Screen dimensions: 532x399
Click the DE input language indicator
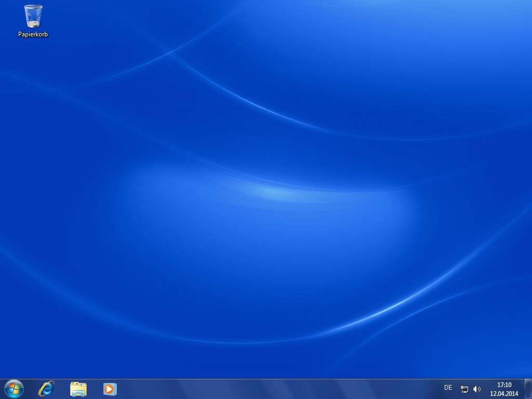pos(448,388)
